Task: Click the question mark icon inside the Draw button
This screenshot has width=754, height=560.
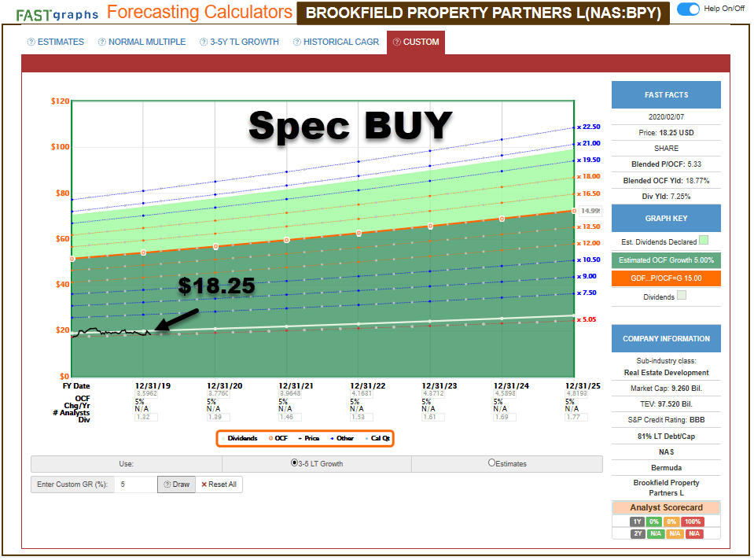Action: (x=168, y=484)
